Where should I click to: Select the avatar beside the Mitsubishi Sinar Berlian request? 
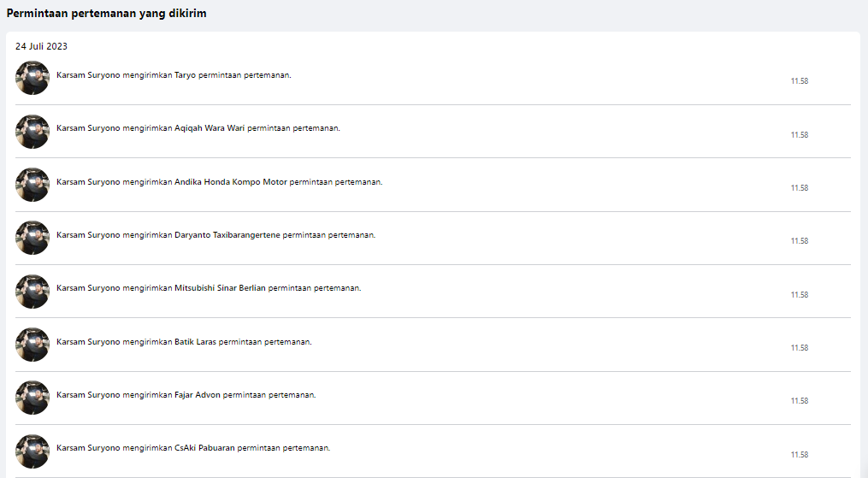32,292
